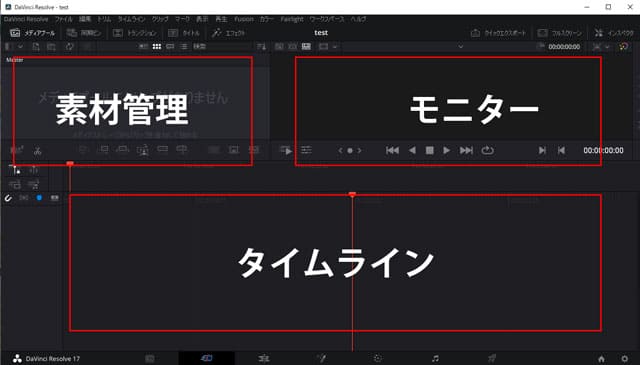Toggle the blue marker button in timeline
640x365 pixels.
39,198
